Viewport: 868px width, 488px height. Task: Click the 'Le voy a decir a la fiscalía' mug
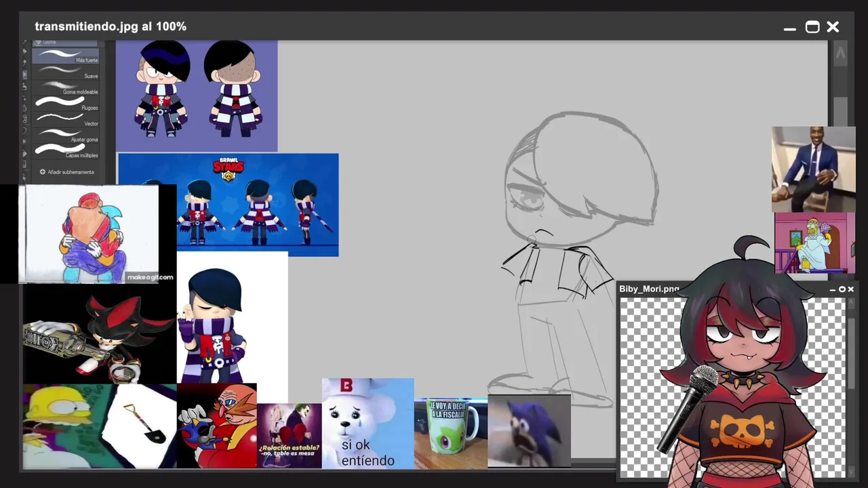451,434
